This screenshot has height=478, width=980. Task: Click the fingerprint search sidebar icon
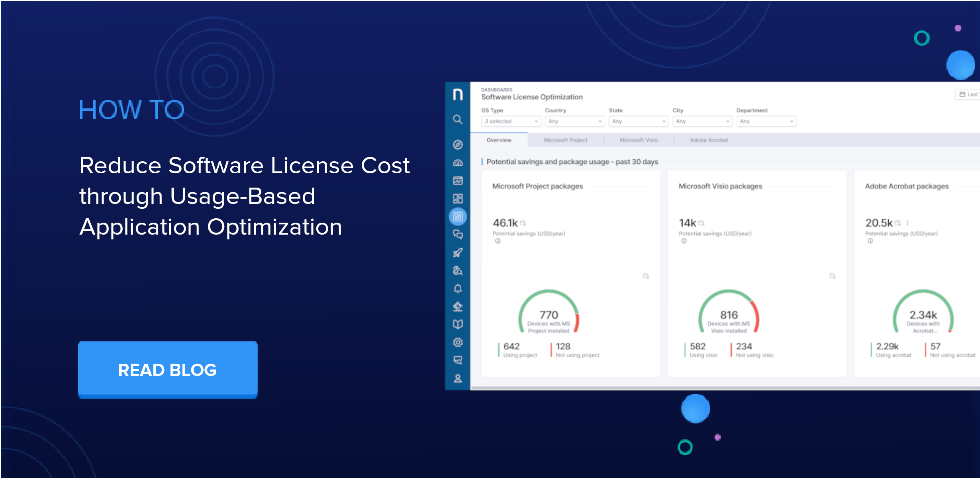point(458,270)
